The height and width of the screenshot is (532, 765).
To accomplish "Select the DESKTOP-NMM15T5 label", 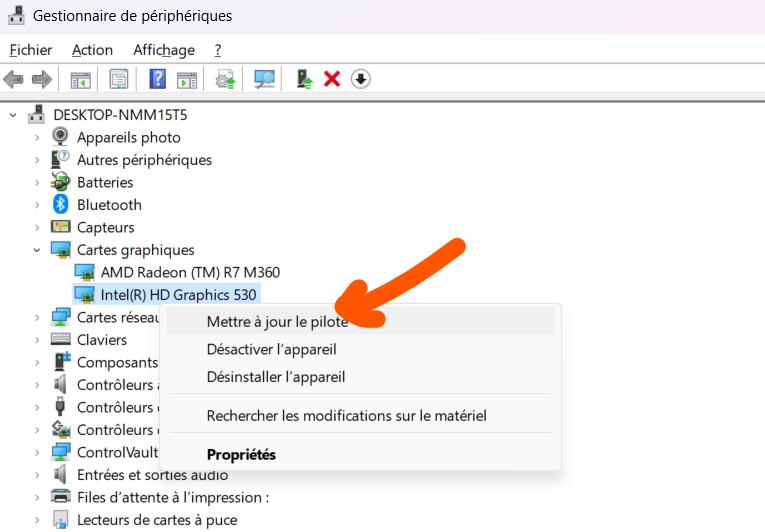I will tap(120, 115).
